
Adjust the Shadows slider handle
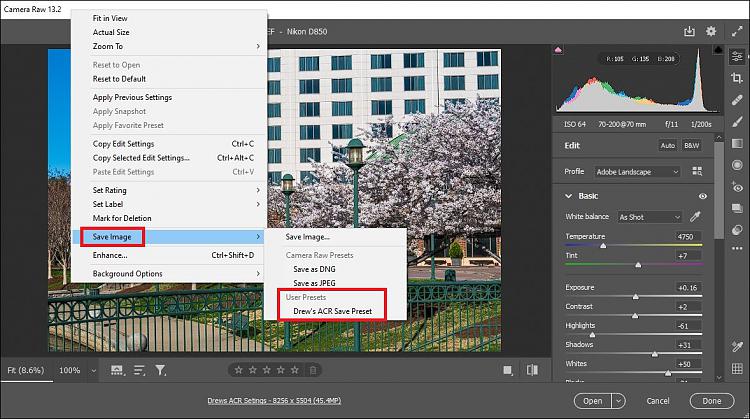coord(654,354)
